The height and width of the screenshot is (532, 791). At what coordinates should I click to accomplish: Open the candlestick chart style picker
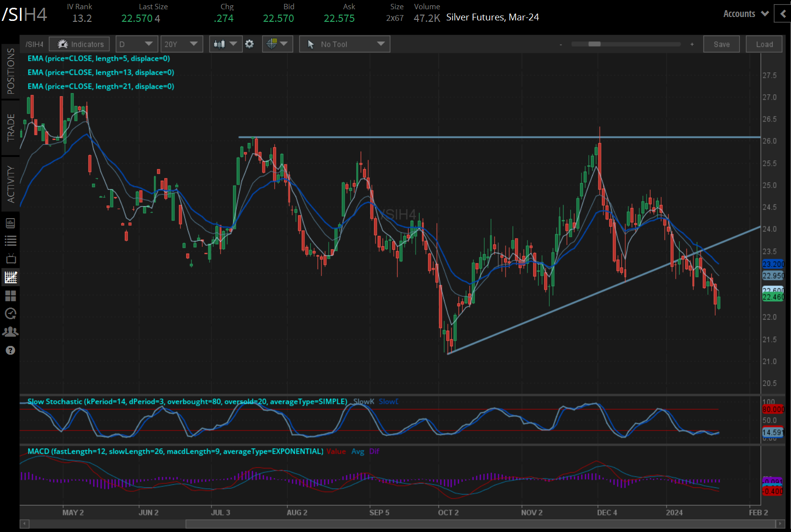tap(226, 44)
